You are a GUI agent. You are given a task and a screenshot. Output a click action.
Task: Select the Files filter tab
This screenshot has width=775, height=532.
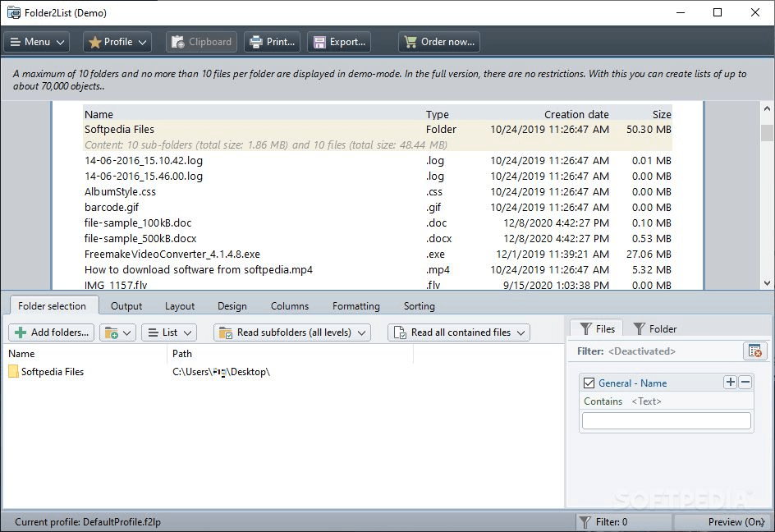(x=597, y=328)
